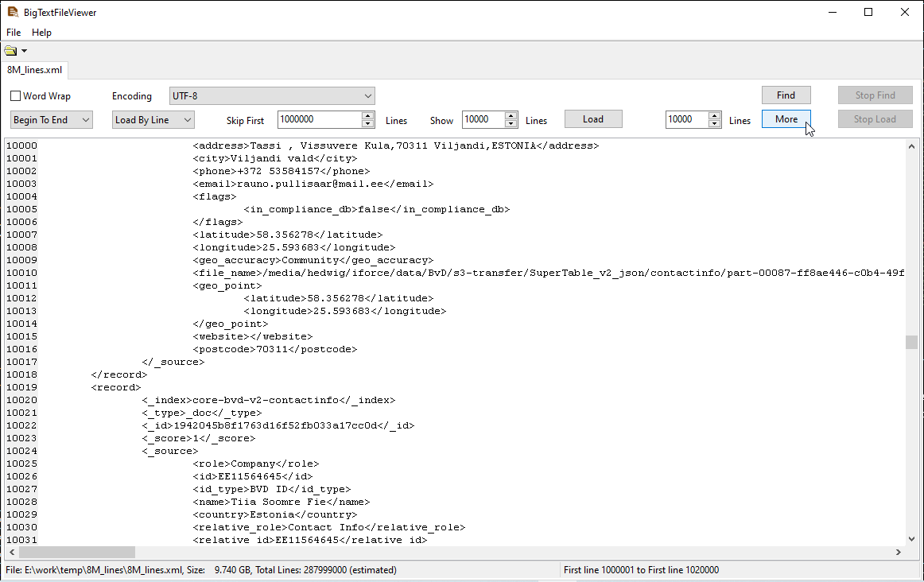
Task: Click the BigTextFileViewer app icon in title bar
Action: pyautogui.click(x=12, y=12)
